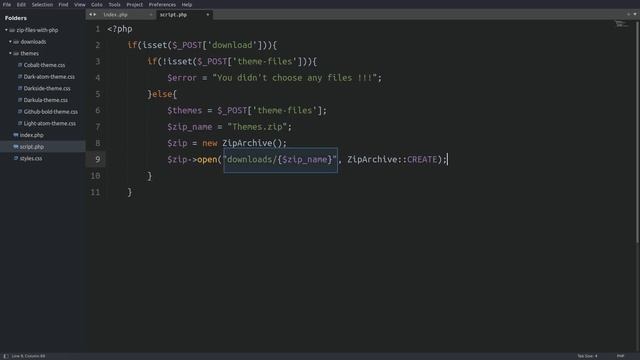Open the Preferences menu

tap(162, 4)
